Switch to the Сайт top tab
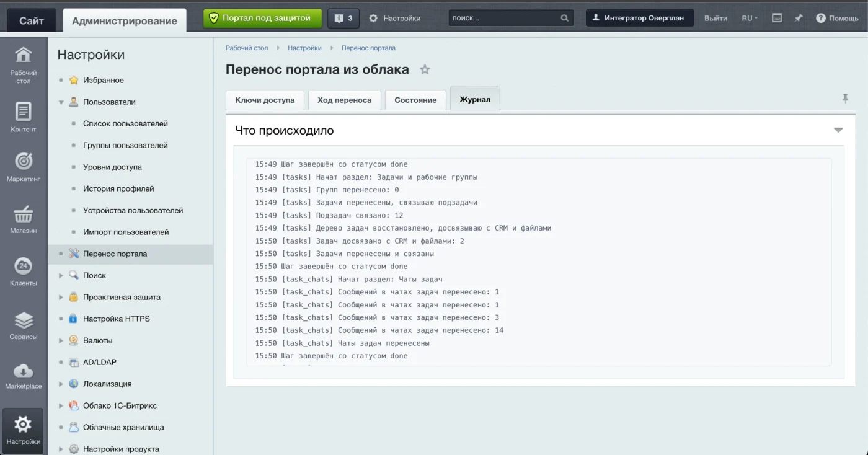This screenshot has height=455, width=868. [x=32, y=20]
